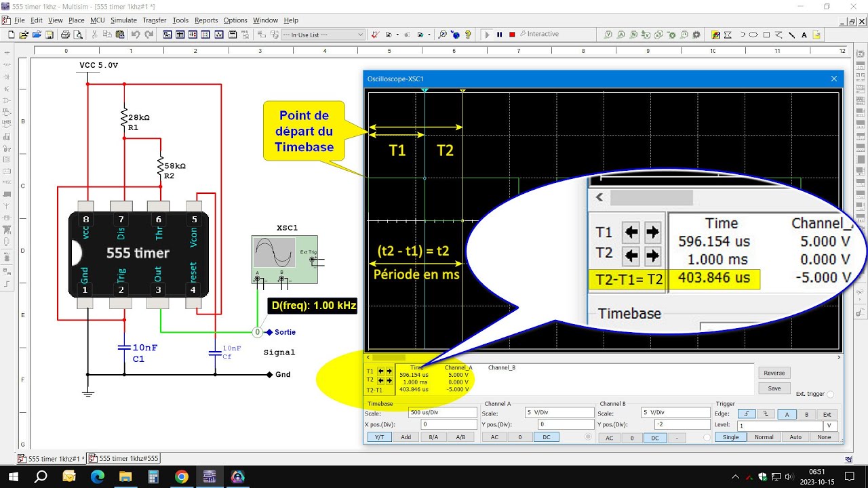Open the MCU menu

[97, 20]
